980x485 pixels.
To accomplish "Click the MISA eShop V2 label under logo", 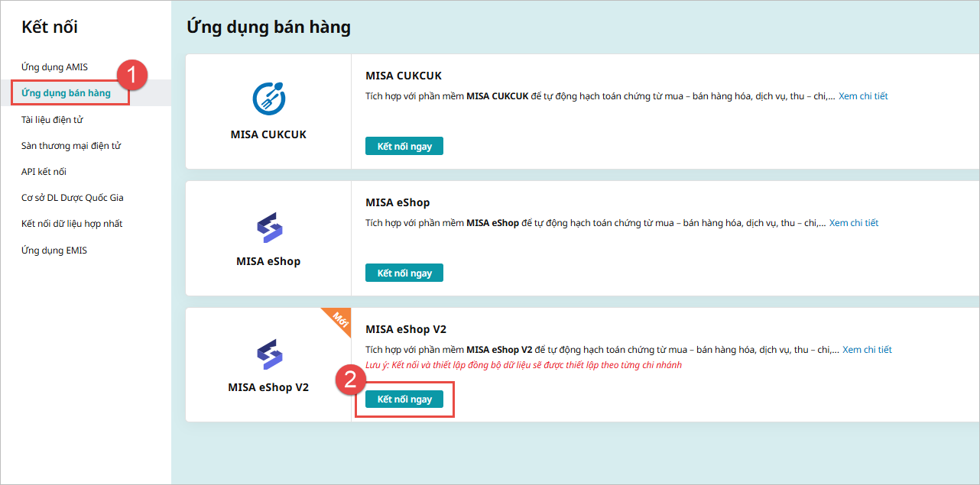I will point(268,387).
